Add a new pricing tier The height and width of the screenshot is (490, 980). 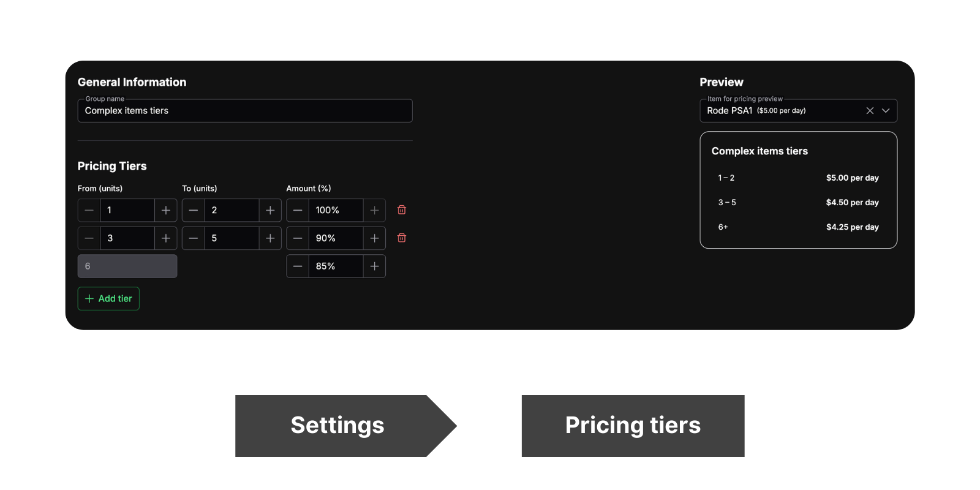coord(108,298)
